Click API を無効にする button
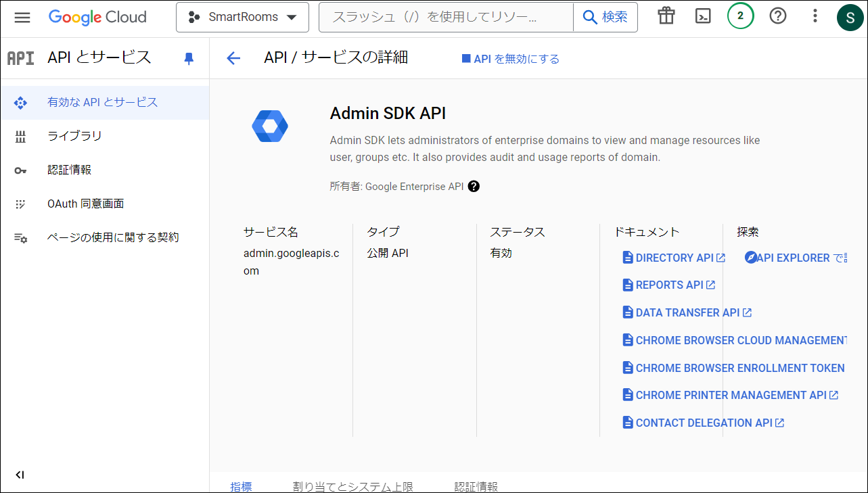 pyautogui.click(x=511, y=59)
